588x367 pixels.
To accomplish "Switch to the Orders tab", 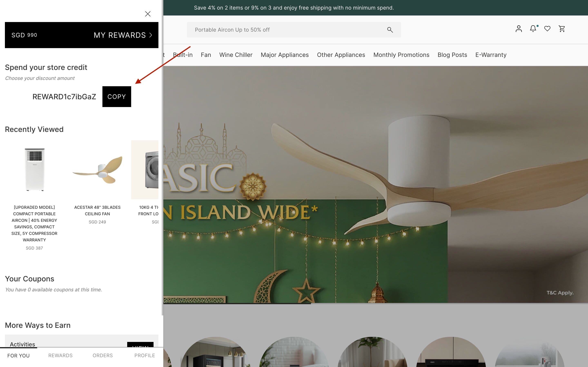I will 102,355.
